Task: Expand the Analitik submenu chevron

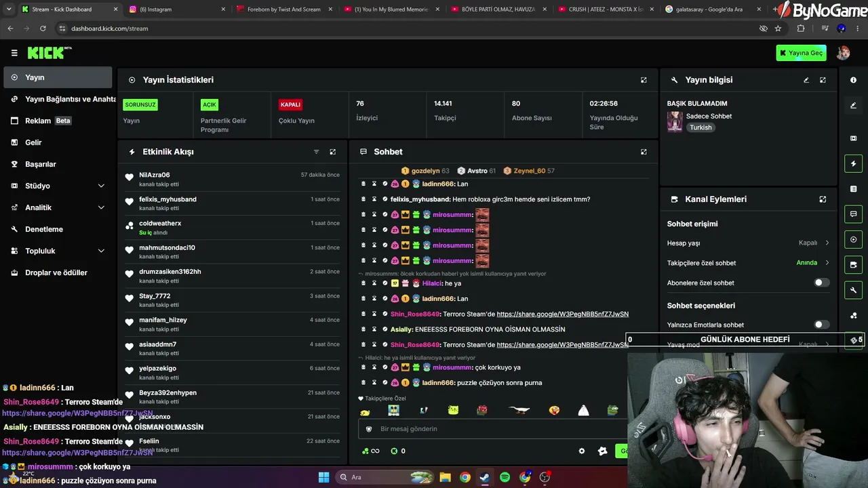Action: click(101, 207)
